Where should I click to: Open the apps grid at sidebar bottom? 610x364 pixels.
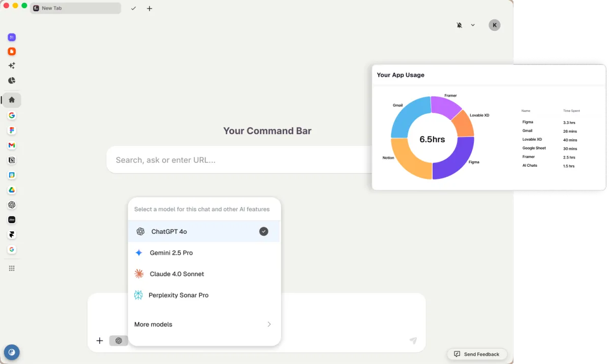tap(12, 268)
